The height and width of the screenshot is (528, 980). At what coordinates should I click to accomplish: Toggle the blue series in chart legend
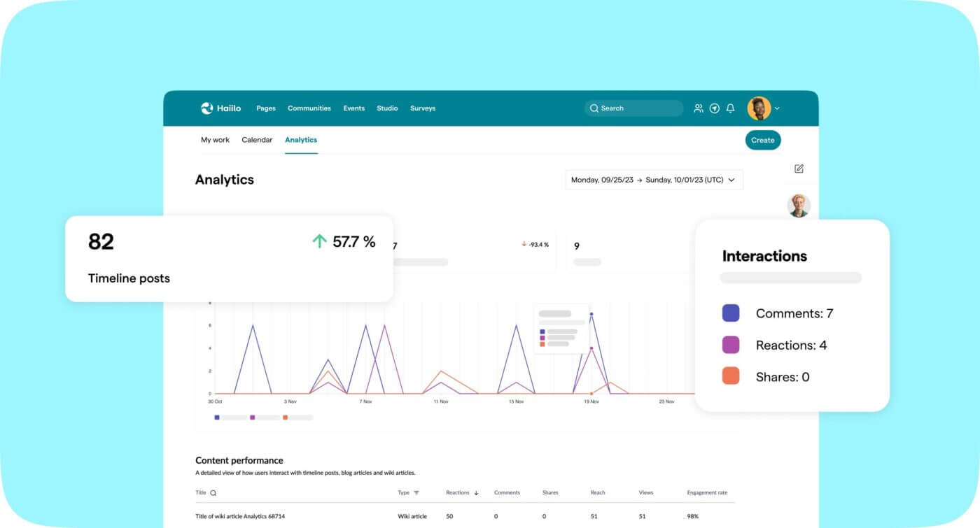tap(217, 418)
